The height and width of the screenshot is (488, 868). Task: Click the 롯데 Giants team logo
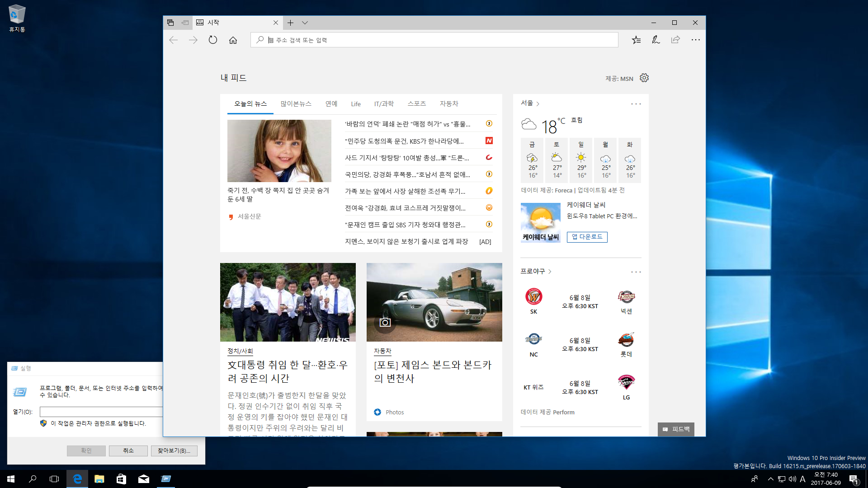(x=627, y=339)
